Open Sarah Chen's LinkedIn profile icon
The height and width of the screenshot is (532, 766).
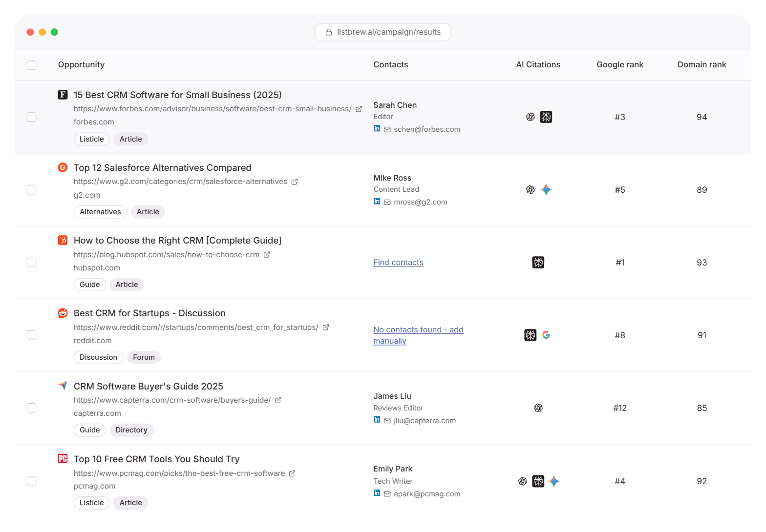click(x=377, y=128)
